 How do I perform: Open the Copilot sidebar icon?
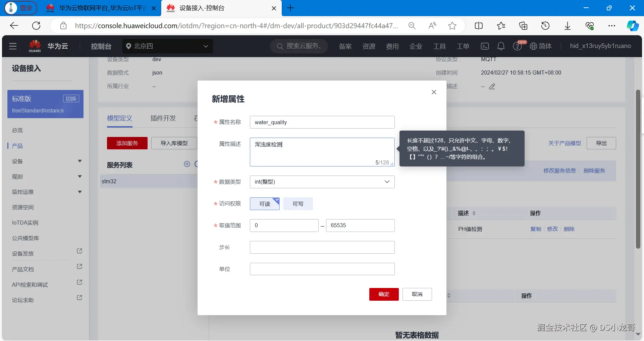pyautogui.click(x=633, y=26)
